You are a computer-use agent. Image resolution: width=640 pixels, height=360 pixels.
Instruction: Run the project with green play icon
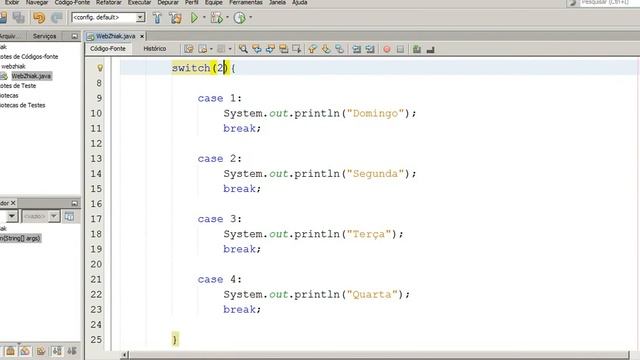195,18
